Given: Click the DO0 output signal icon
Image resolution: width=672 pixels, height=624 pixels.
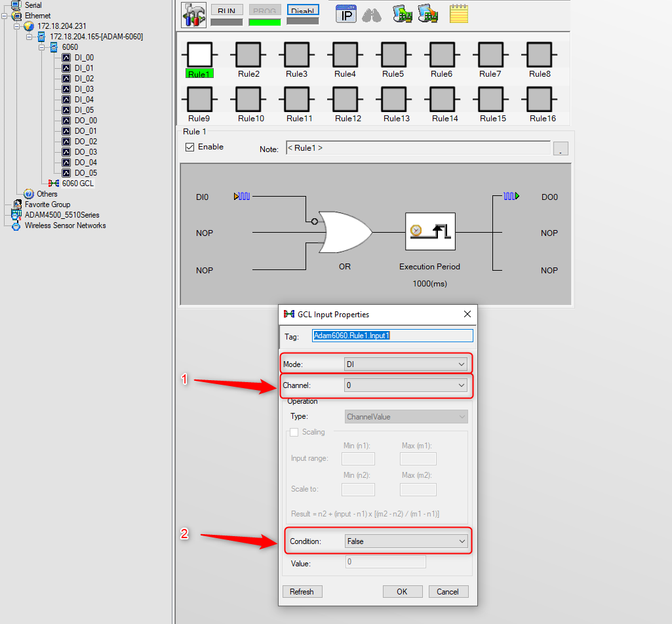Looking at the screenshot, I should tap(511, 196).
